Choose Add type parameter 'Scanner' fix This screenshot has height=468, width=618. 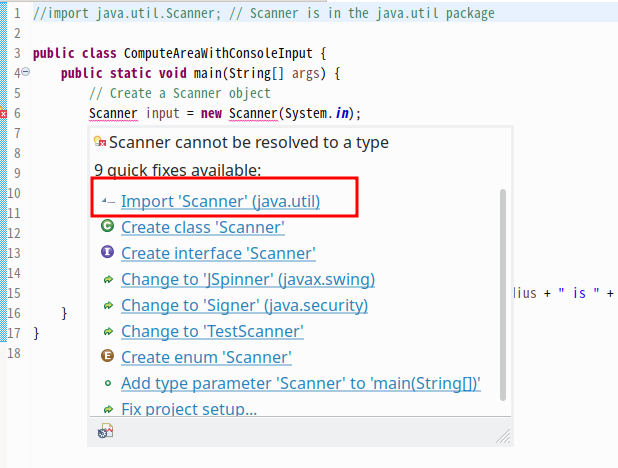[x=300, y=383]
